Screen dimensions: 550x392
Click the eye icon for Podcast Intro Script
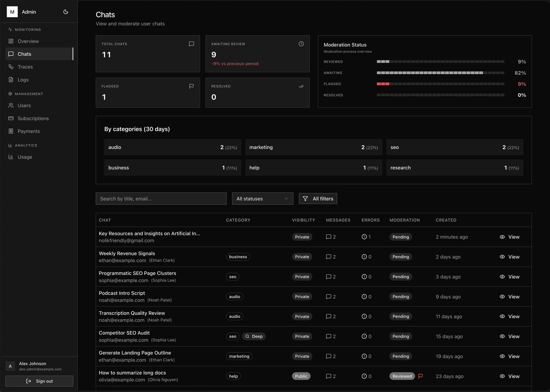click(502, 297)
